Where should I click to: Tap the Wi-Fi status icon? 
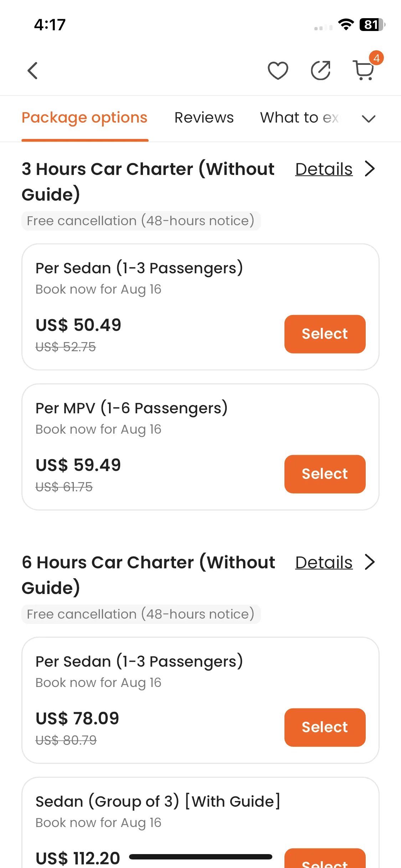pos(346,25)
